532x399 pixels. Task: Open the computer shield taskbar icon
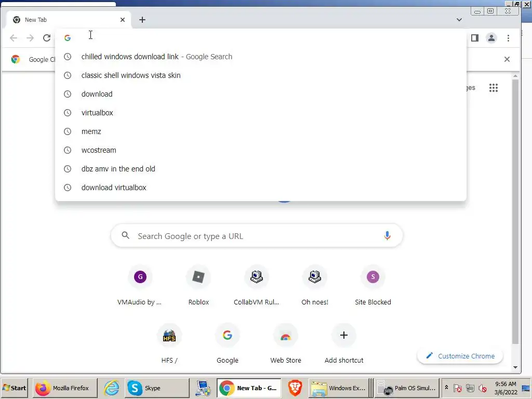coord(203,388)
